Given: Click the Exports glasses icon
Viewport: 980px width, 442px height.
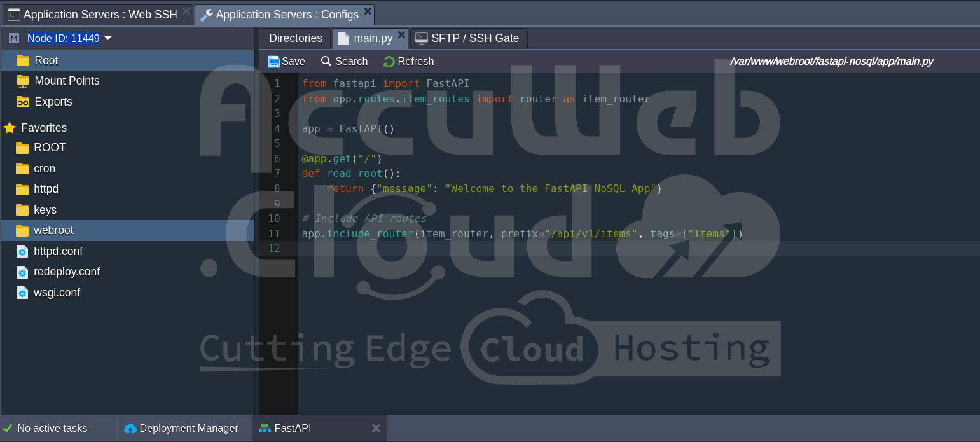Looking at the screenshot, I should tap(23, 102).
